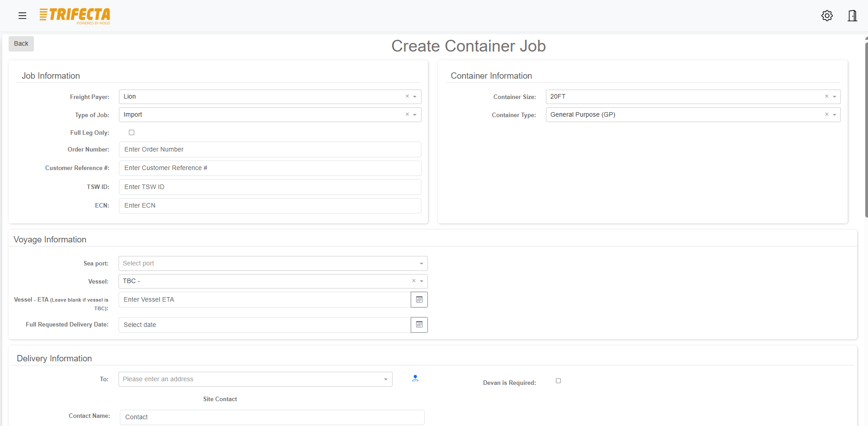Click into the TSW ID field
The image size is (868, 426).
pos(270,187)
